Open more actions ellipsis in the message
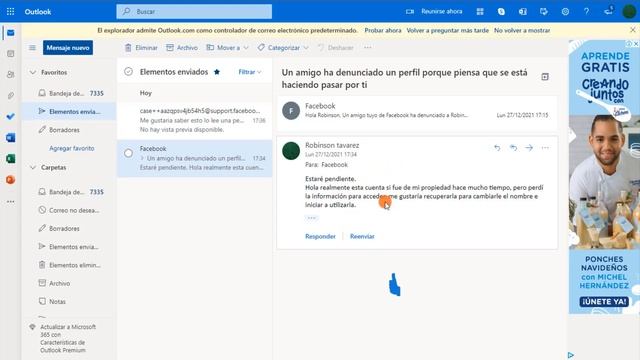This screenshot has width=640, height=360. pos(545,148)
